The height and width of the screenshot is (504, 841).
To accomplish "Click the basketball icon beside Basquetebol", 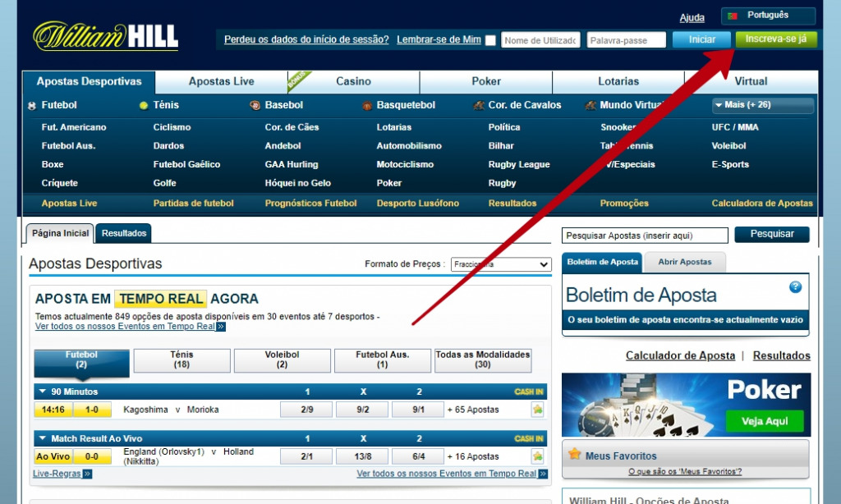I will [367, 106].
